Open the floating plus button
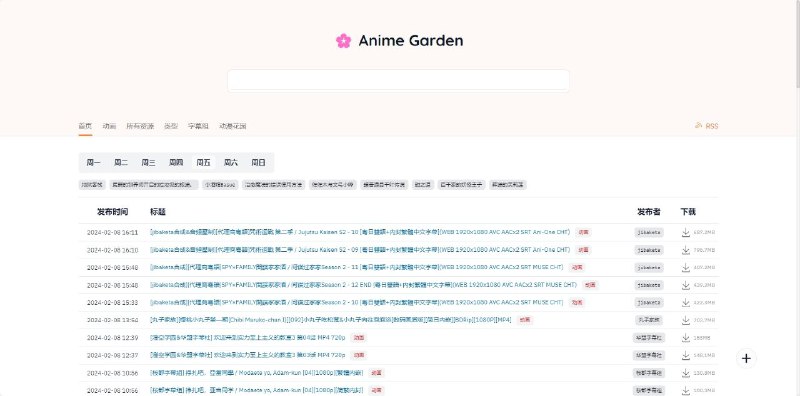800x396 pixels. tap(746, 358)
